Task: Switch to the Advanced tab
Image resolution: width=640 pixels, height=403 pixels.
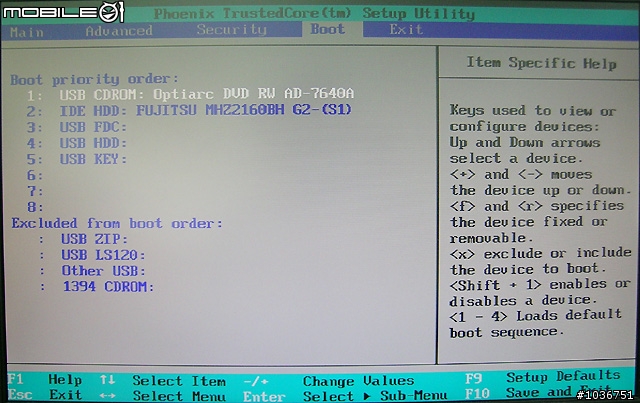Action: click(x=119, y=31)
